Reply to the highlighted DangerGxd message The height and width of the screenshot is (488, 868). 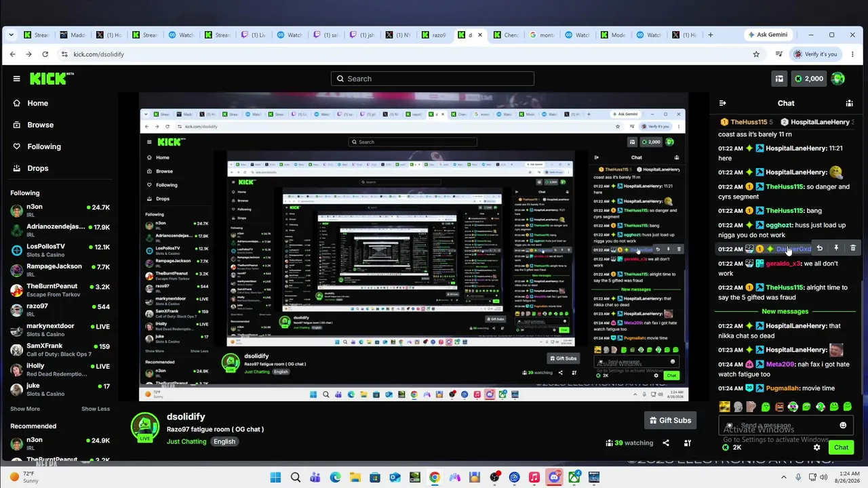819,249
